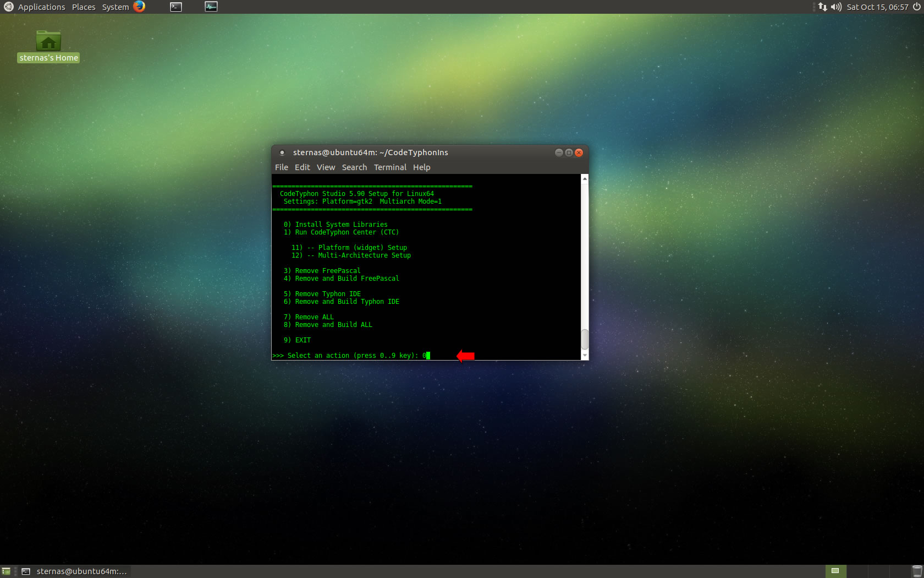Open the Applications menu
Viewport: 924px width, 578px height.
(41, 7)
